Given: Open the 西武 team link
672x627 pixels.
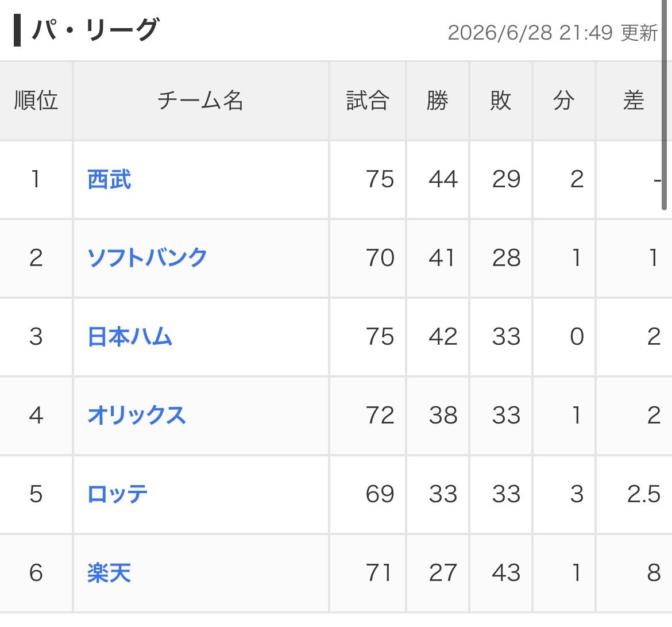Looking at the screenshot, I should tap(109, 179).
